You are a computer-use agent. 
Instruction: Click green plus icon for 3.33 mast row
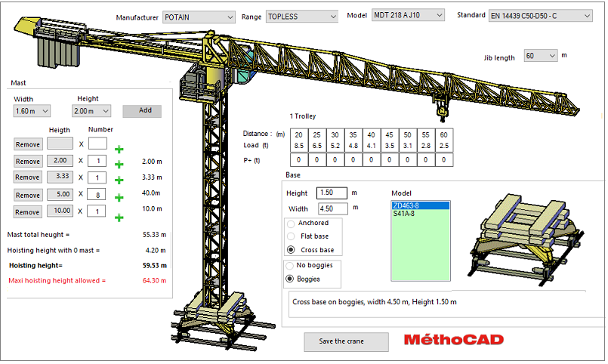(x=119, y=180)
